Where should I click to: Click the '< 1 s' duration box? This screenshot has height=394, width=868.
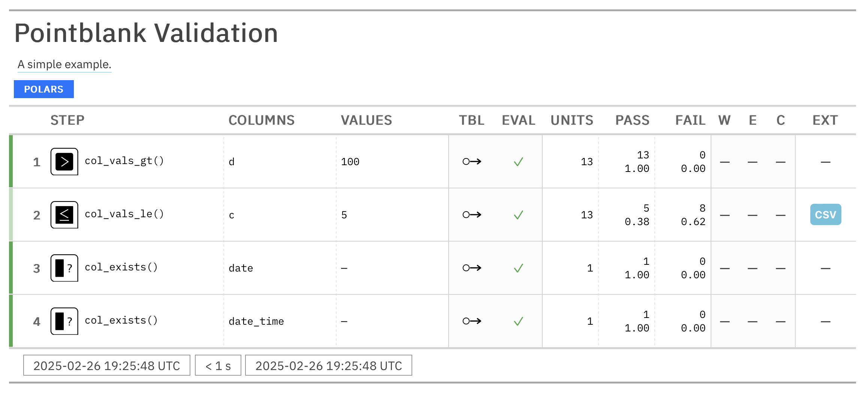click(218, 366)
